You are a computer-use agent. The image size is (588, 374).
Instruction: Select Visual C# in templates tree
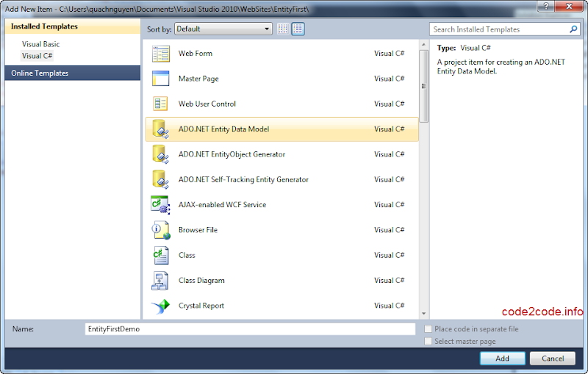[37, 56]
